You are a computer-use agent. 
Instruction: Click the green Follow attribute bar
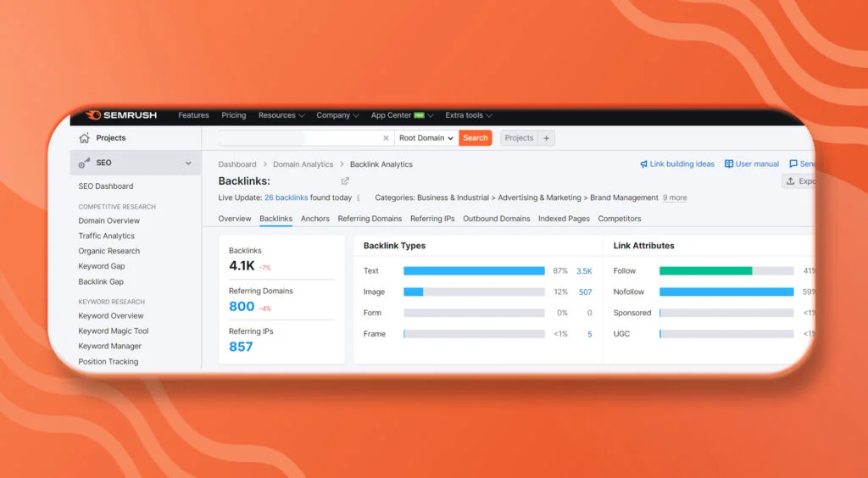(x=705, y=271)
